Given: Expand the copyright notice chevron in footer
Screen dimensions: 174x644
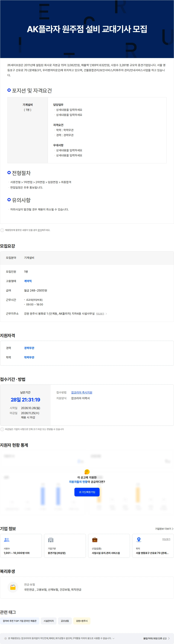Looking at the screenshot, I should click(114, 638).
